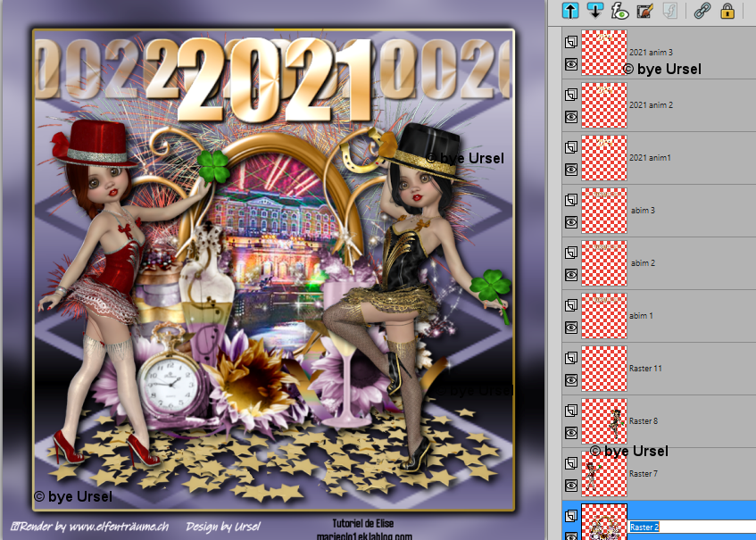
Task: Click the layer type icon for 2021 anim1
Action: [x=571, y=147]
